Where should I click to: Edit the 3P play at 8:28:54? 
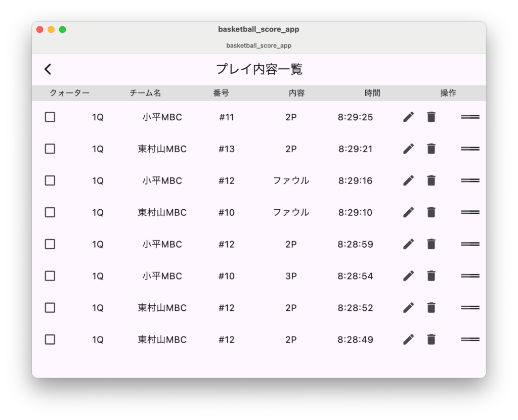pyautogui.click(x=409, y=276)
